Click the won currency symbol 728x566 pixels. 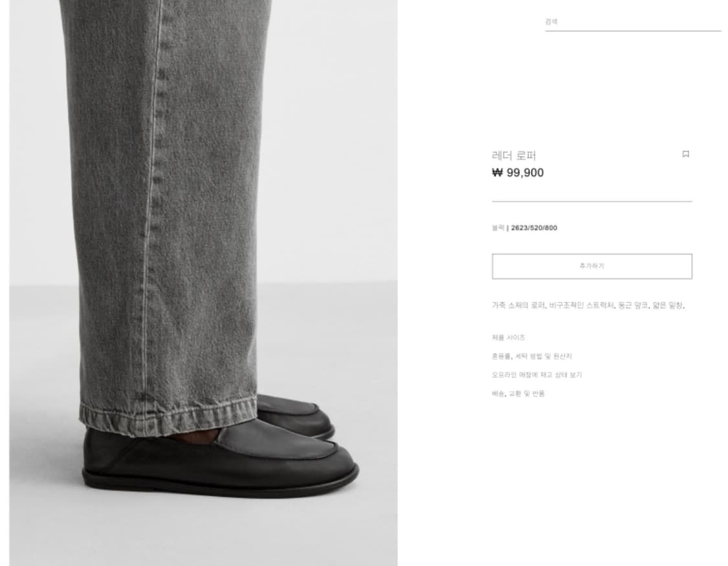click(x=497, y=173)
